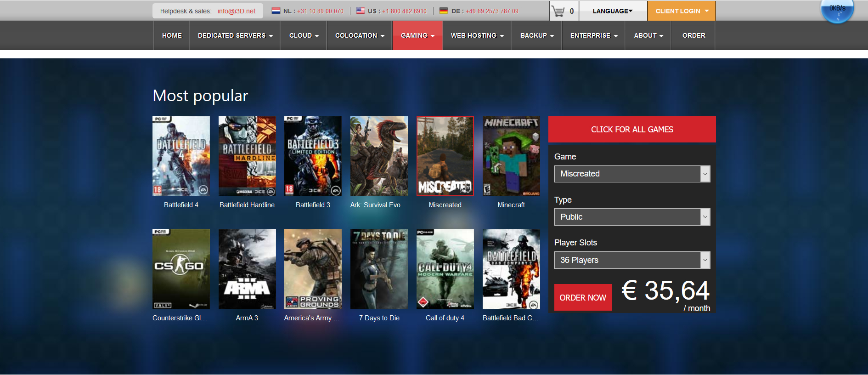Click the 'Most popular' heading

pos(200,96)
